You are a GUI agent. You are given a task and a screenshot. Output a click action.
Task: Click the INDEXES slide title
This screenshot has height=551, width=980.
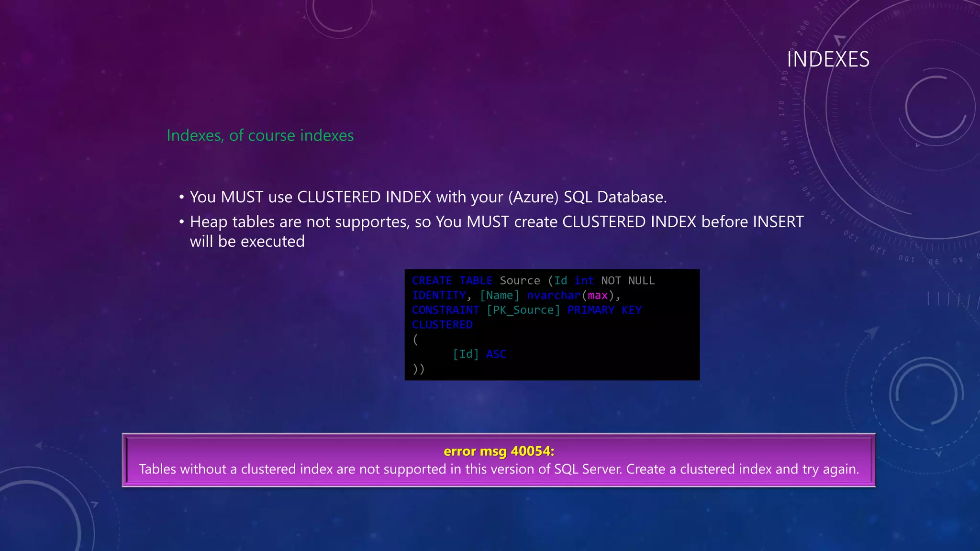(x=828, y=59)
